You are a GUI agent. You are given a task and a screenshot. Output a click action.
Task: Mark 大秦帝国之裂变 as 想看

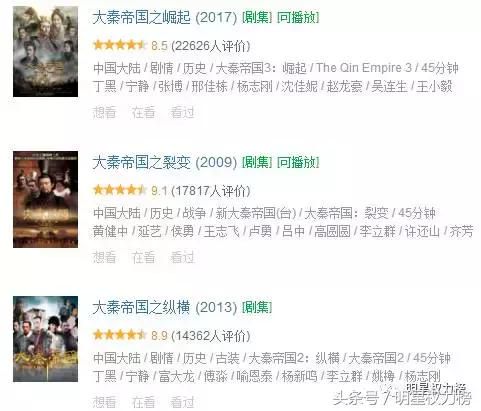(104, 257)
